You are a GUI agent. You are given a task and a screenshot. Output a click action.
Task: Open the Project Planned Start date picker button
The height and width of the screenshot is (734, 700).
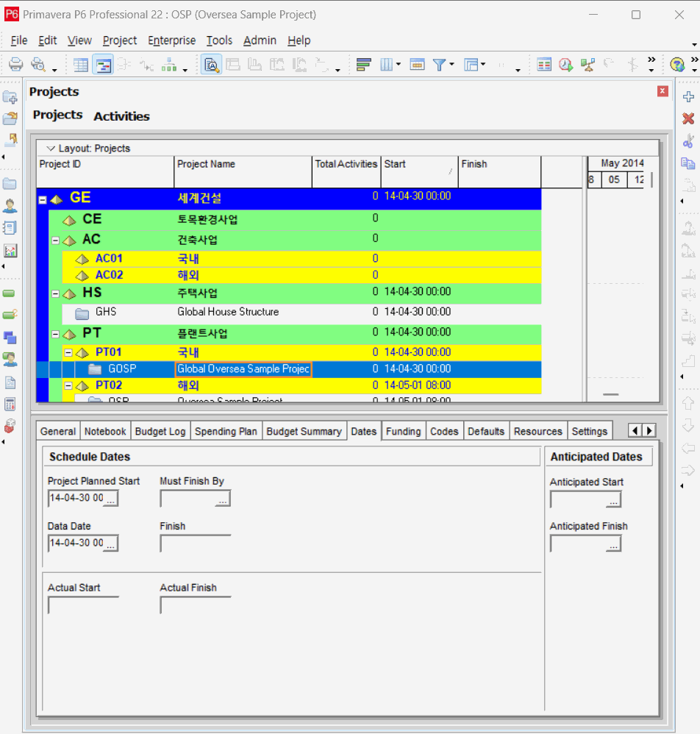[x=111, y=499]
